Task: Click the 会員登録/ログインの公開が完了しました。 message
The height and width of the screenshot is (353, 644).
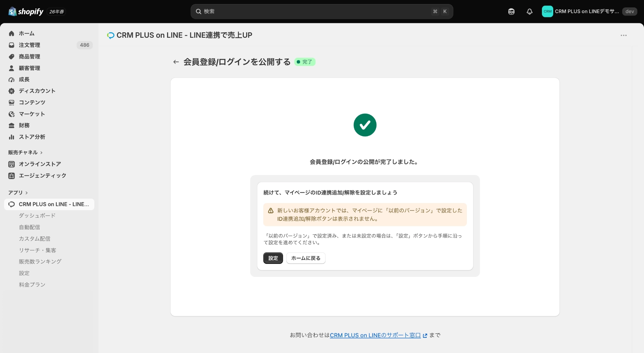Action: tap(365, 162)
